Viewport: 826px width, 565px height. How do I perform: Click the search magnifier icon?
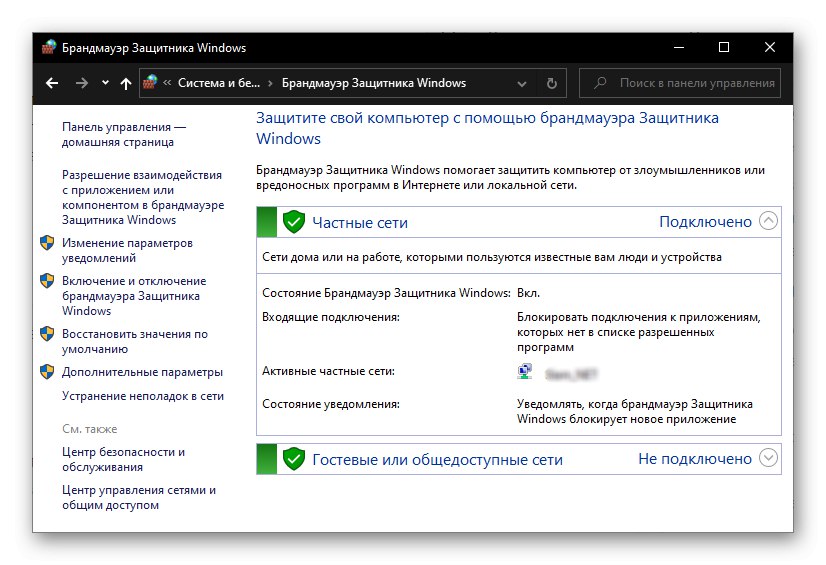(x=599, y=83)
